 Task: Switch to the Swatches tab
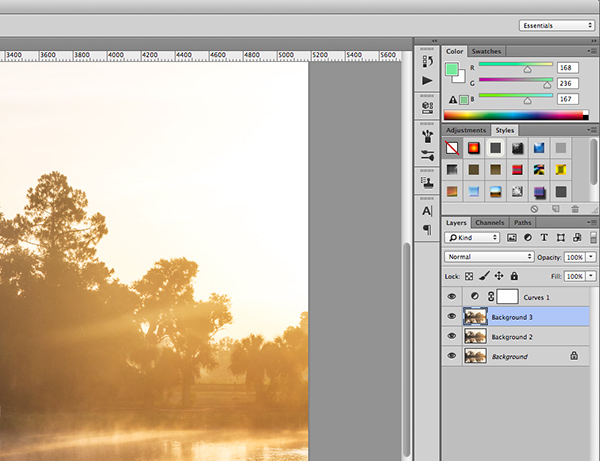pyautogui.click(x=487, y=51)
